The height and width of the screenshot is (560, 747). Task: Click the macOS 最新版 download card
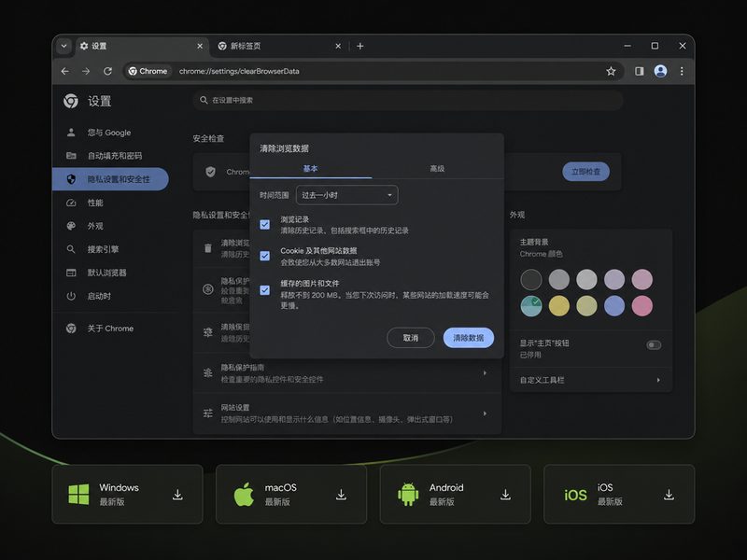[x=291, y=495]
